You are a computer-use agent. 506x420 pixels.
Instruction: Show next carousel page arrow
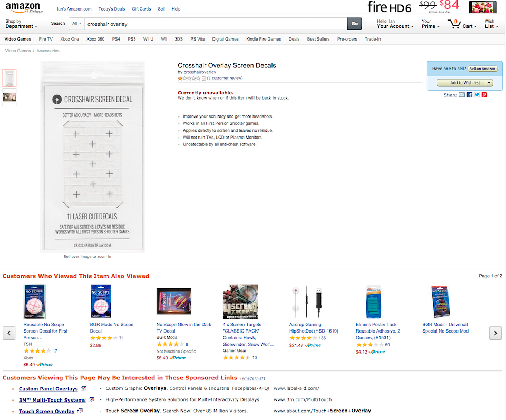click(495, 333)
